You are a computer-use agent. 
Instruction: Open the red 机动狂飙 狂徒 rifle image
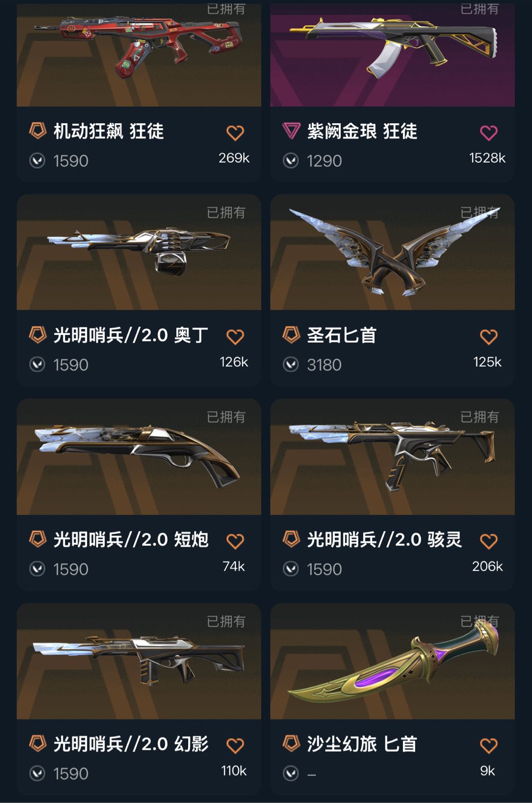pos(139,54)
